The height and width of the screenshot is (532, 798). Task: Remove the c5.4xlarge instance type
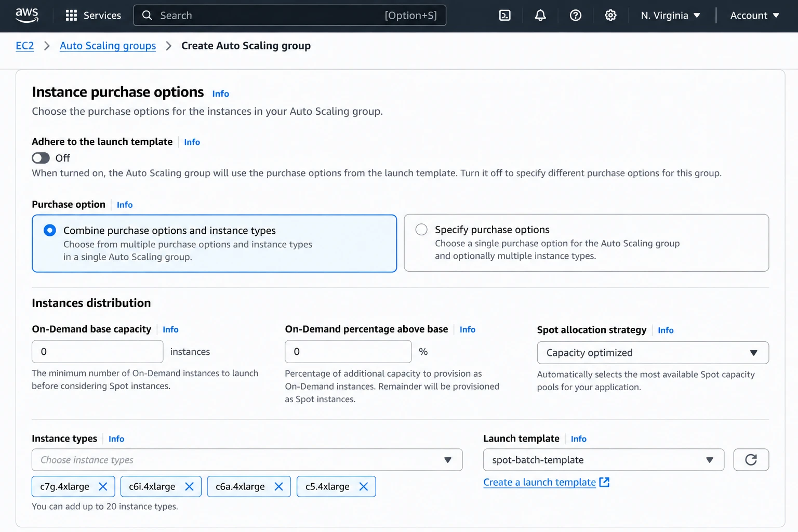coord(364,486)
